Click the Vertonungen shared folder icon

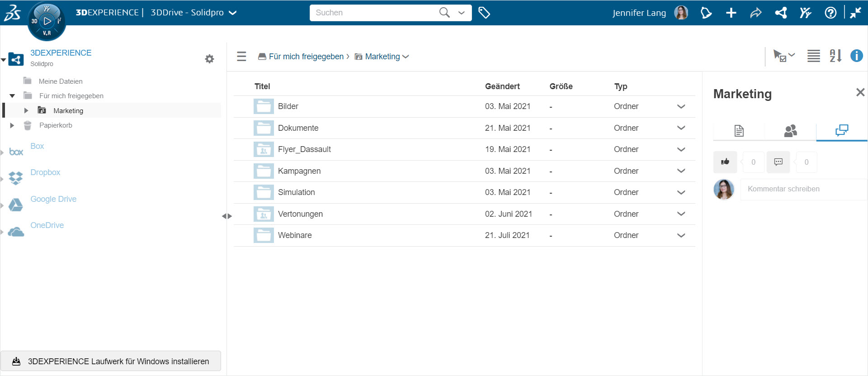(264, 214)
